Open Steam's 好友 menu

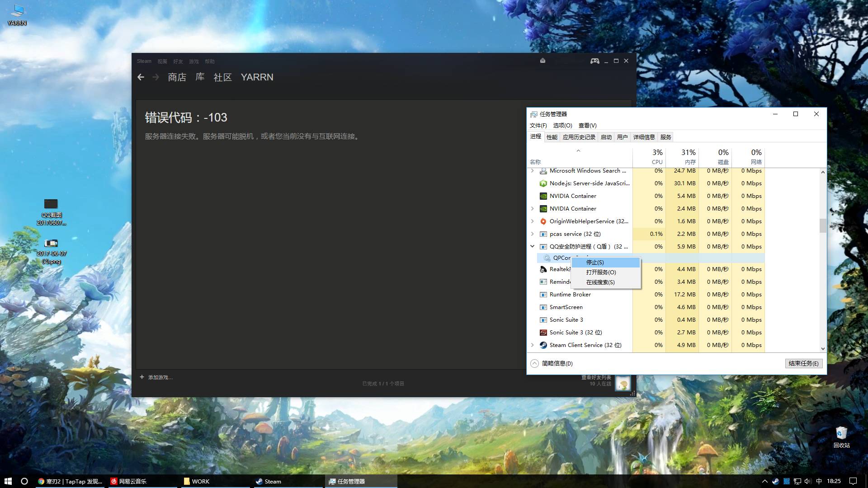tap(178, 61)
